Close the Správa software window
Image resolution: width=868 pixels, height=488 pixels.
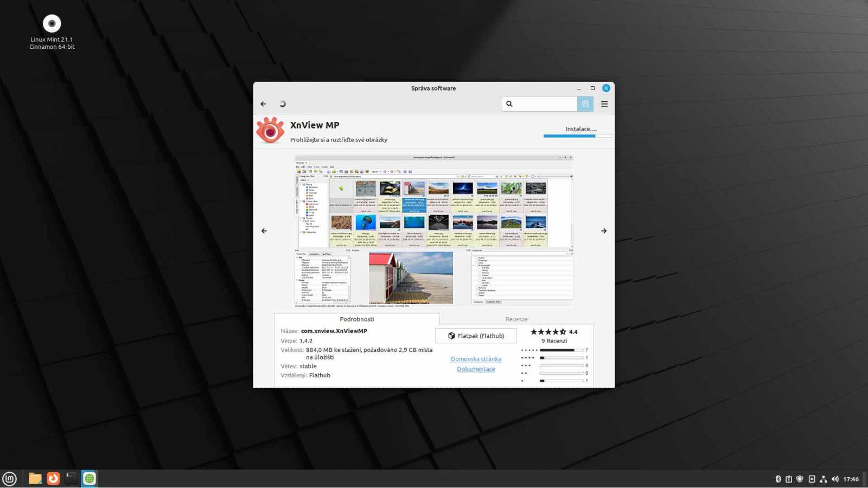coord(606,88)
